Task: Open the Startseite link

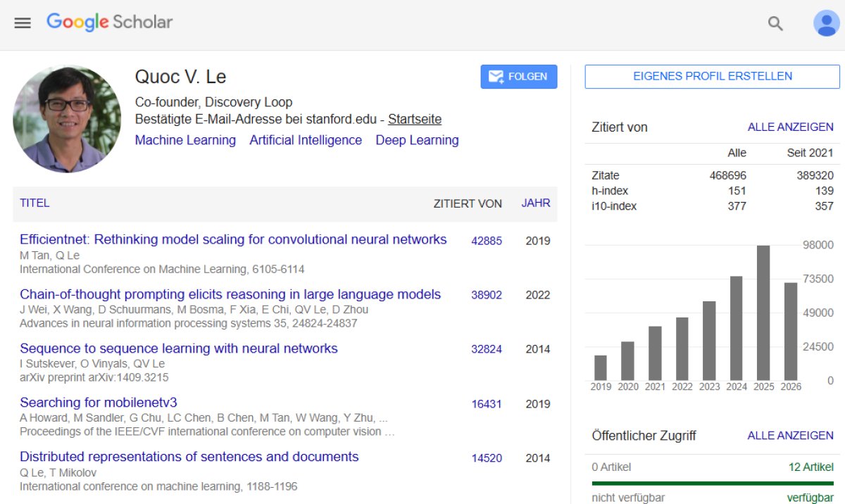Action: (x=415, y=120)
